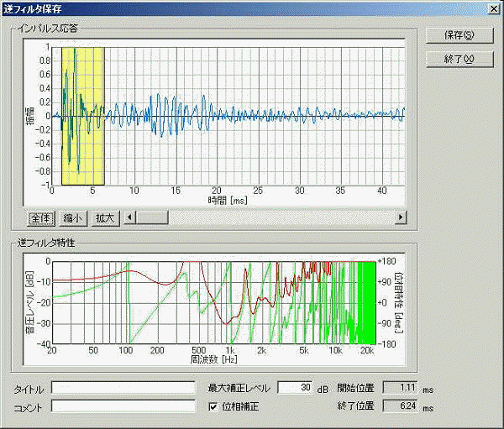Viewport: 504px width, 429px height.
Task: Focus the タイトル title input field
Action: point(123,388)
